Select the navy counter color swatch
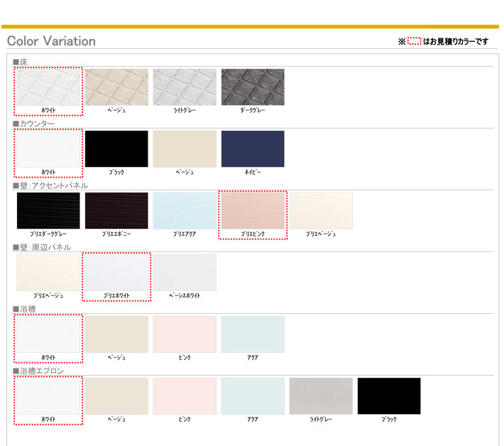The width and height of the screenshot is (504, 446). click(253, 149)
